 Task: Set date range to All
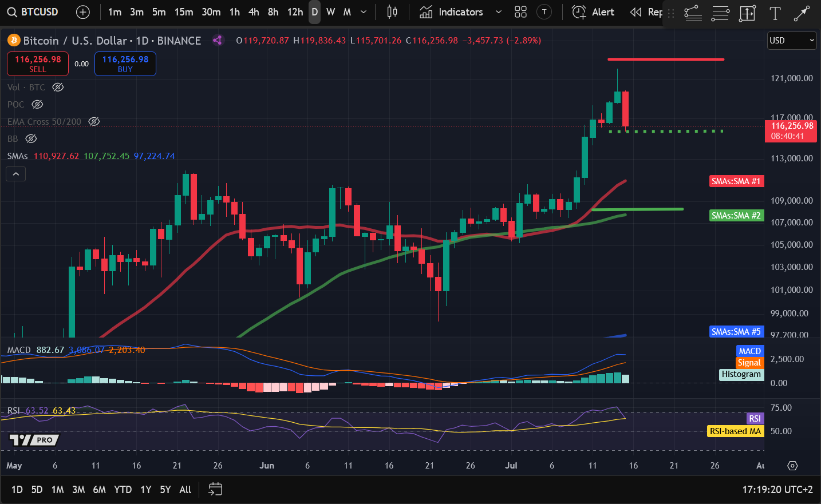pyautogui.click(x=185, y=490)
